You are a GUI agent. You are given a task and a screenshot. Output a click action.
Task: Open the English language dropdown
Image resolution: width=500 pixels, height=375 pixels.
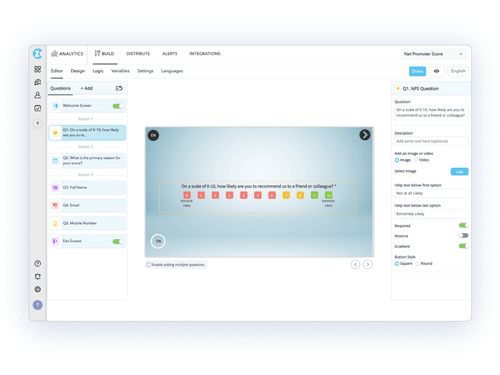458,71
